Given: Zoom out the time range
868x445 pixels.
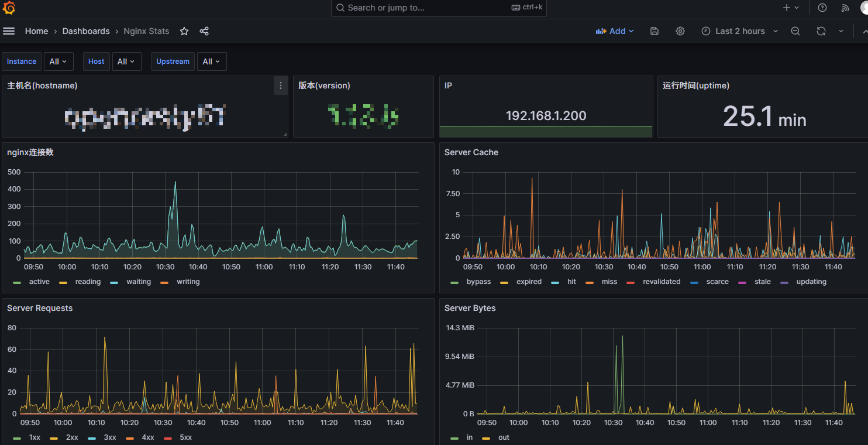Looking at the screenshot, I should [x=795, y=31].
